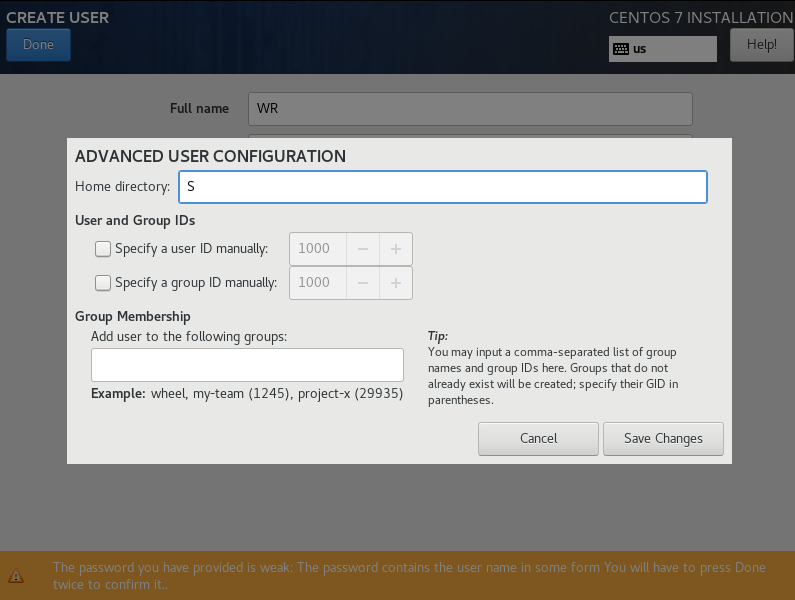795x600 pixels.
Task: Decrease user ID with minus button
Action: (x=363, y=249)
